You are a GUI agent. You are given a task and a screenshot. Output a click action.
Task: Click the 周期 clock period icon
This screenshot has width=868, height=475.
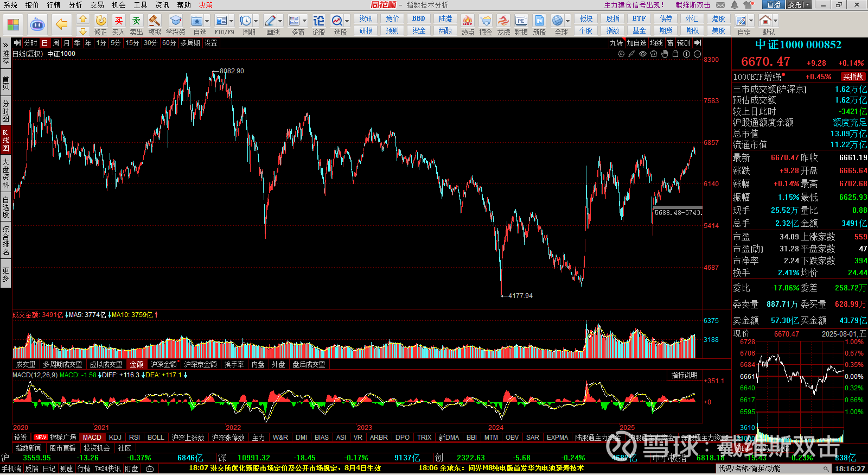pos(246,21)
